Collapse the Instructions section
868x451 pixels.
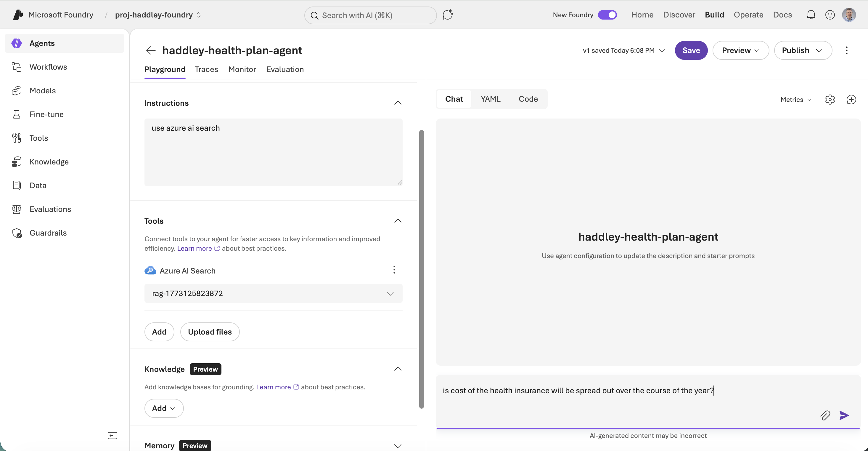point(398,103)
